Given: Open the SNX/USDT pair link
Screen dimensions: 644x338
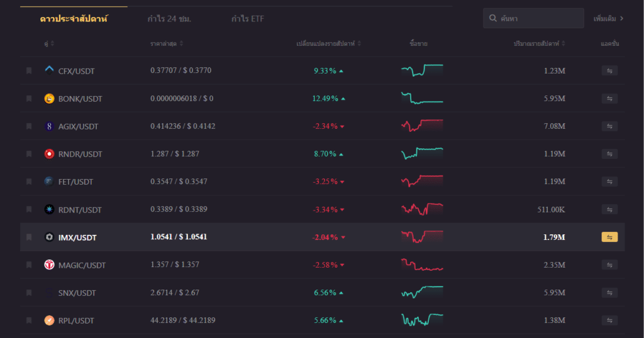Looking at the screenshot, I should (77, 293).
